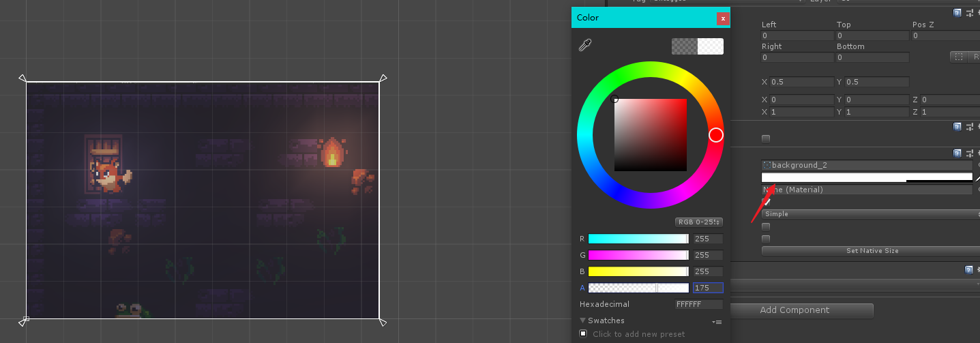Open the Swatches options menu icon
The height and width of the screenshot is (343, 980).
(x=717, y=321)
